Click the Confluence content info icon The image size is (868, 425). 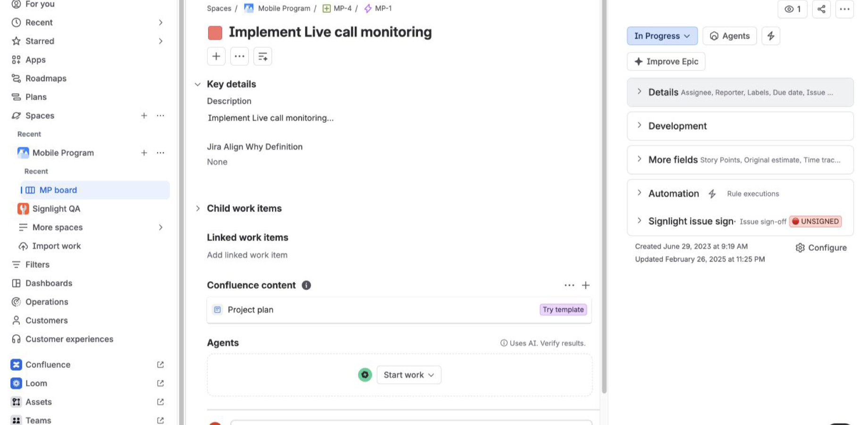[306, 285]
